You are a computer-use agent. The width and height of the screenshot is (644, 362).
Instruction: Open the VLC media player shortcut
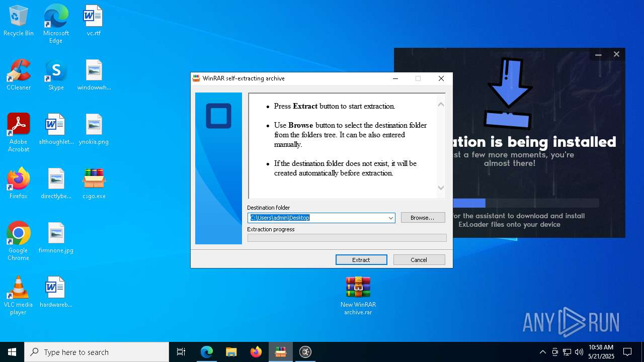(x=19, y=296)
